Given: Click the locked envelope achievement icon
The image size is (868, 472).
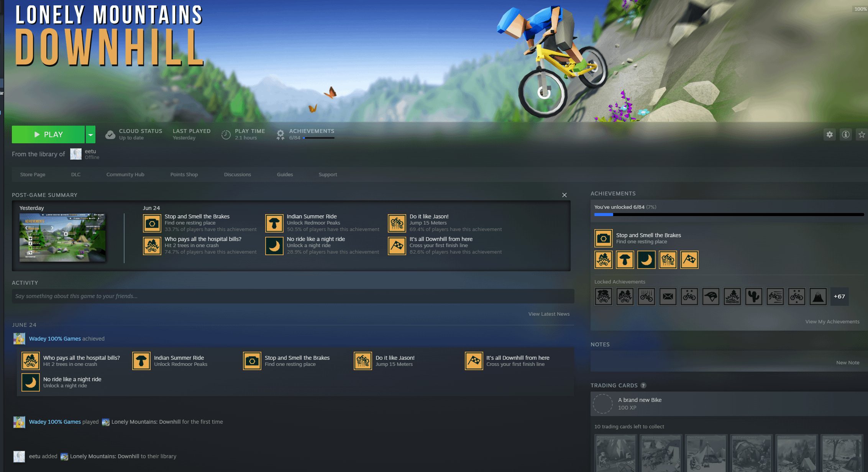Looking at the screenshot, I should tap(668, 297).
